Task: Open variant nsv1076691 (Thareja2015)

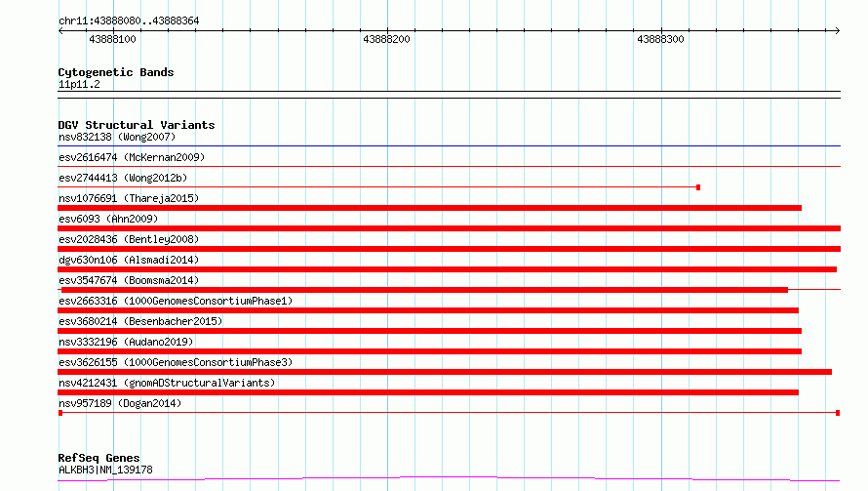Action: [x=129, y=198]
